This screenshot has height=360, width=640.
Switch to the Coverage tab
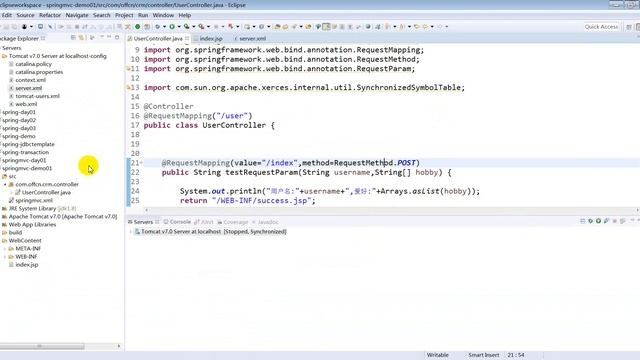(x=233, y=222)
